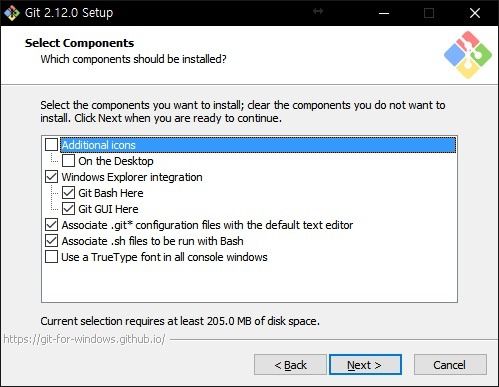Viewport: 499px width, 387px height.
Task: Click the Next button
Action: coord(365,365)
